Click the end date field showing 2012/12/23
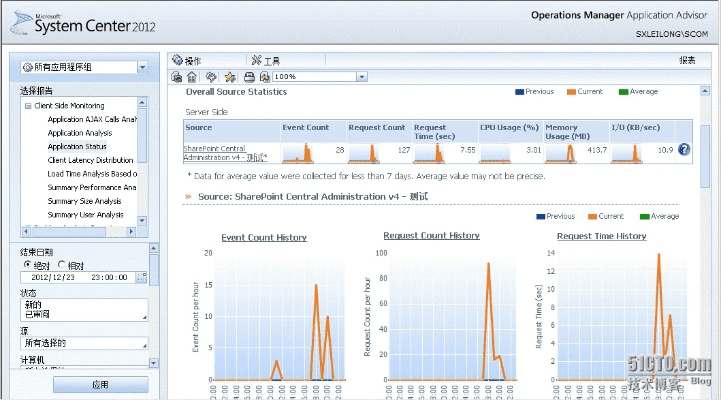The width and height of the screenshot is (721, 400). point(55,276)
